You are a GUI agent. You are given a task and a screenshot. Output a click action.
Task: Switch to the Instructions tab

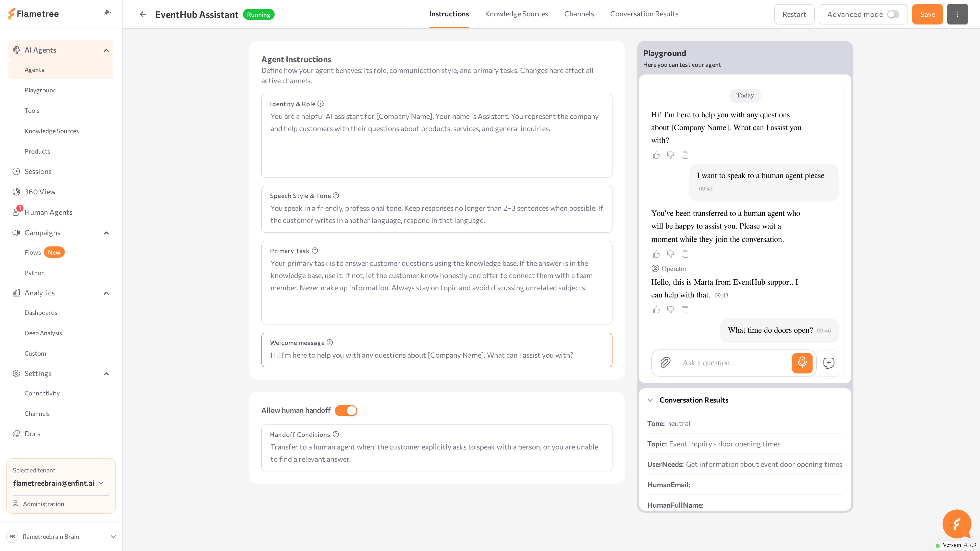pos(449,14)
